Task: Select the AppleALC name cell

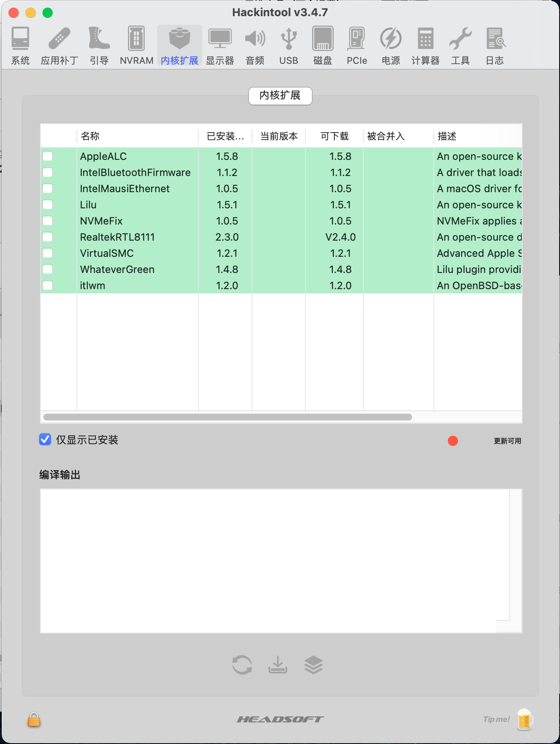Action: tap(137, 156)
